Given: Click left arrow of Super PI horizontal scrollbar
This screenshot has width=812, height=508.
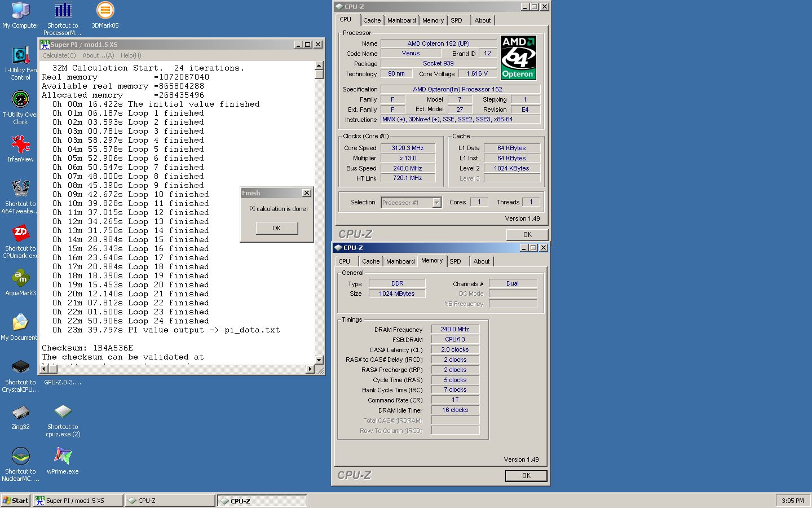Looking at the screenshot, I should tap(43, 369).
